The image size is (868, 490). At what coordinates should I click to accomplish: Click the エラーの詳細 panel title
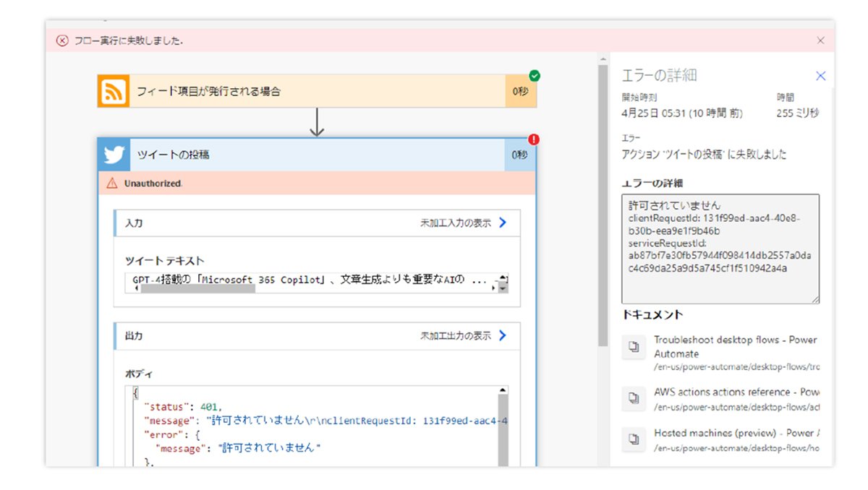click(x=659, y=76)
